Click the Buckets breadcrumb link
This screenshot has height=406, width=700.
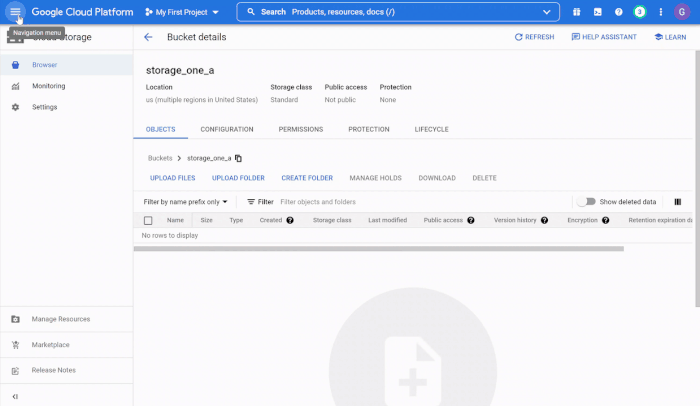click(160, 158)
